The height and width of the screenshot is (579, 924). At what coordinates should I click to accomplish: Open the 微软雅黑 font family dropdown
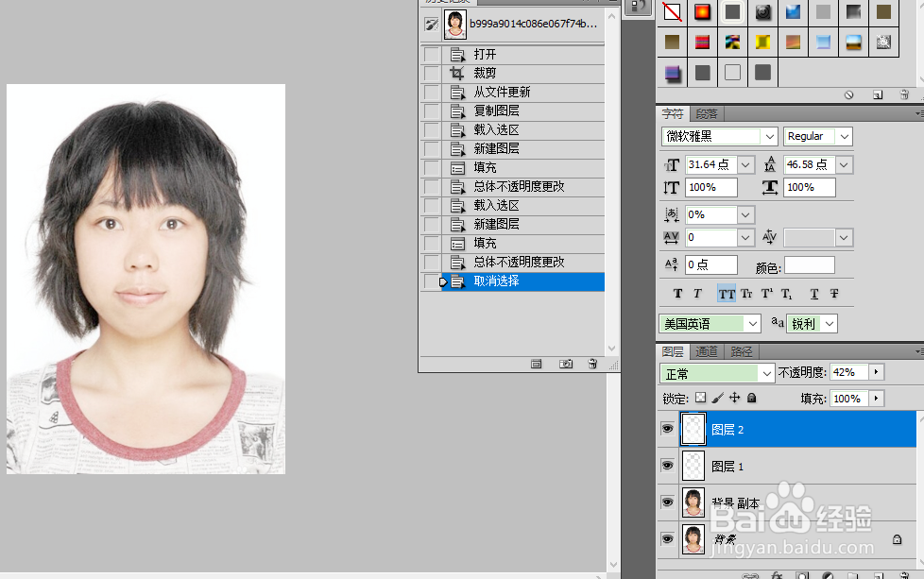(x=770, y=137)
